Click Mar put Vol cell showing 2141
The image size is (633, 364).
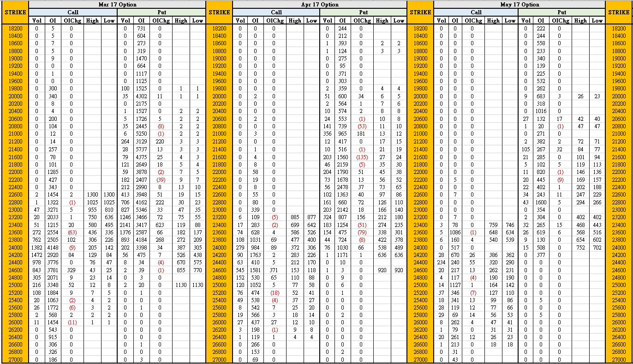(x=125, y=224)
